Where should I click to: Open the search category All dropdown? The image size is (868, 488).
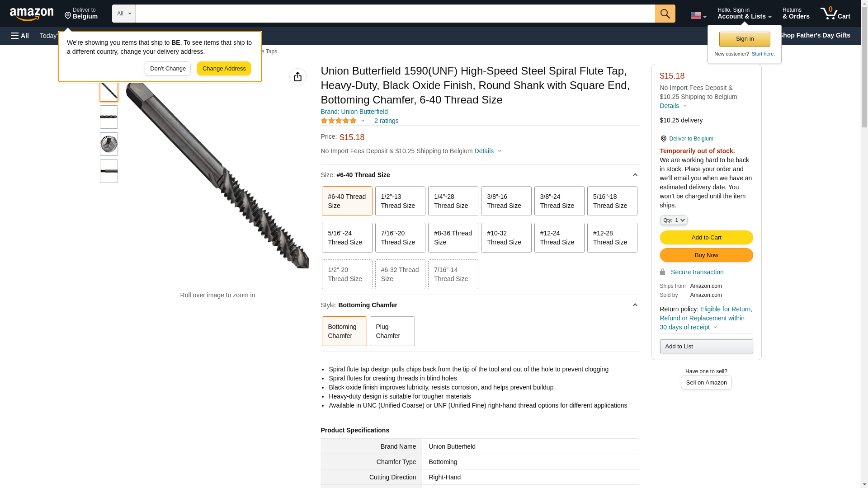(x=123, y=14)
